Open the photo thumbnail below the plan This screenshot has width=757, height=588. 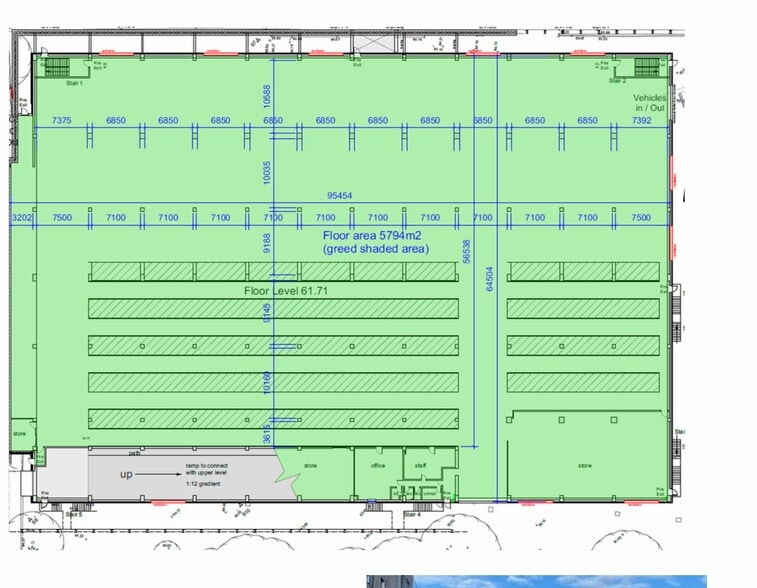click(x=536, y=581)
